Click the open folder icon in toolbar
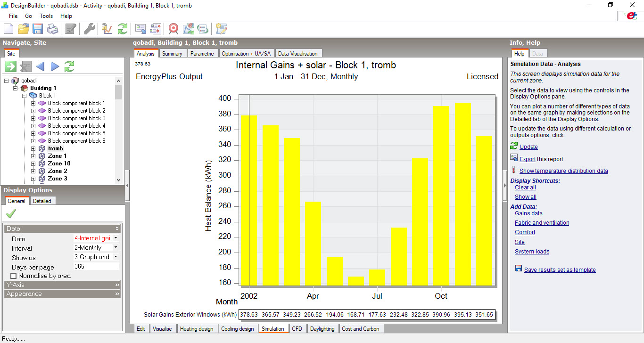Image resolution: width=644 pixels, height=343 pixels. (x=24, y=29)
